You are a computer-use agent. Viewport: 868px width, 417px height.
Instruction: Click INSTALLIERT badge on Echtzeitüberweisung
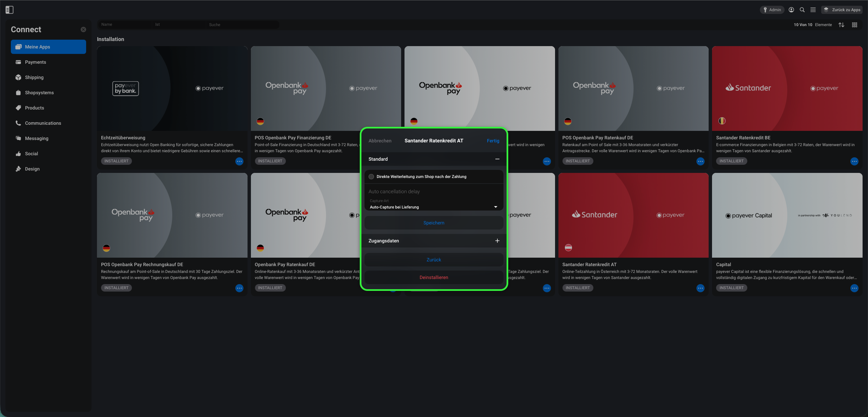click(x=116, y=161)
